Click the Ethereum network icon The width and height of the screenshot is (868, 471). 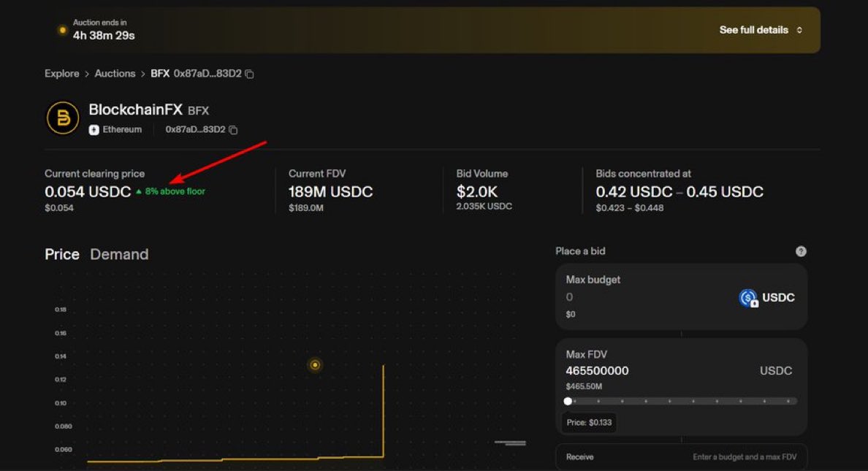click(x=94, y=129)
